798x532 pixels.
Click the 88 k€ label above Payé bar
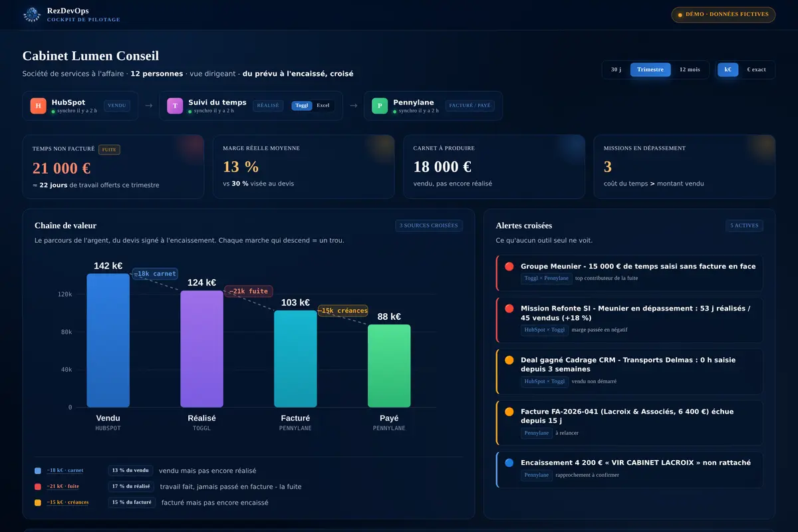coord(389,317)
